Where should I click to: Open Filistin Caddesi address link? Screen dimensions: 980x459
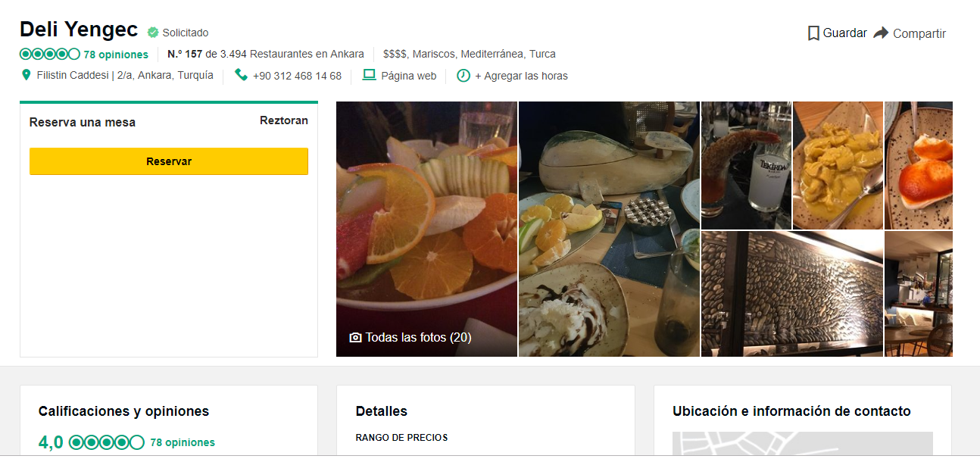[x=125, y=76]
